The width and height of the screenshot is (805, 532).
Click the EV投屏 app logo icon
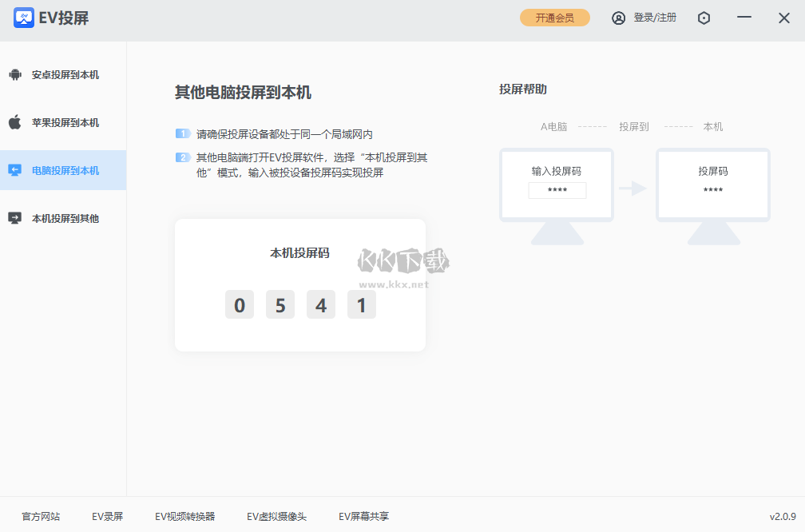pyautogui.click(x=26, y=17)
